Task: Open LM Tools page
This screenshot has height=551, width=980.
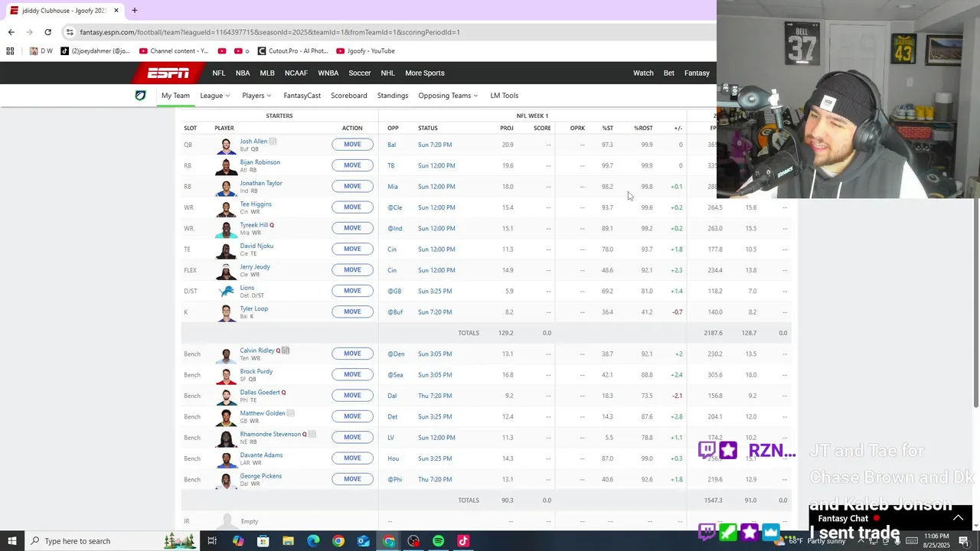Action: pyautogui.click(x=505, y=96)
